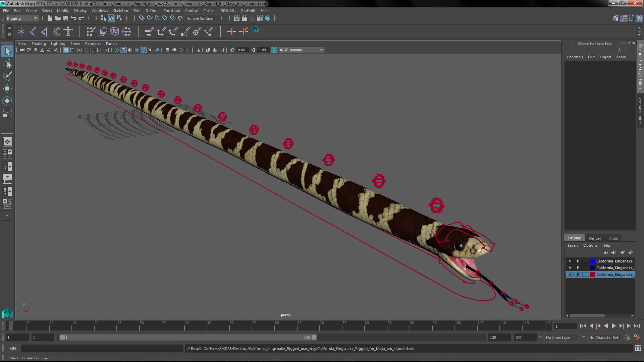Activate the Rotate tool in toolbox

pyautogui.click(x=7, y=101)
